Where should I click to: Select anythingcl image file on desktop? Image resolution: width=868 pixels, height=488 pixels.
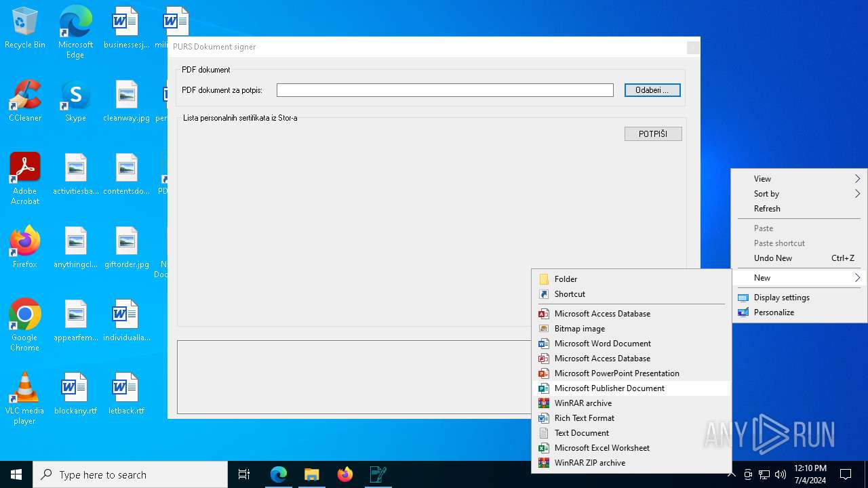pyautogui.click(x=75, y=248)
